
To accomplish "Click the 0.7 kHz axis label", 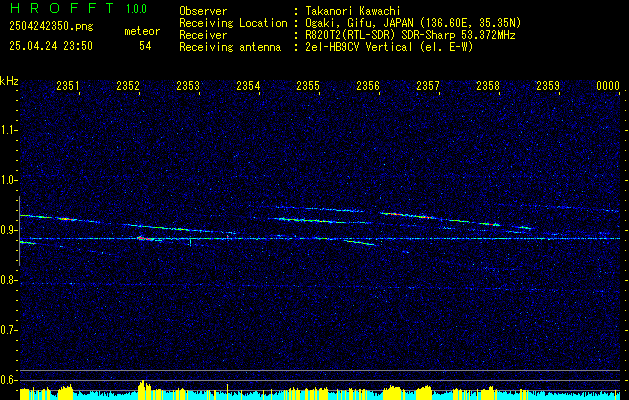I will point(8,330).
